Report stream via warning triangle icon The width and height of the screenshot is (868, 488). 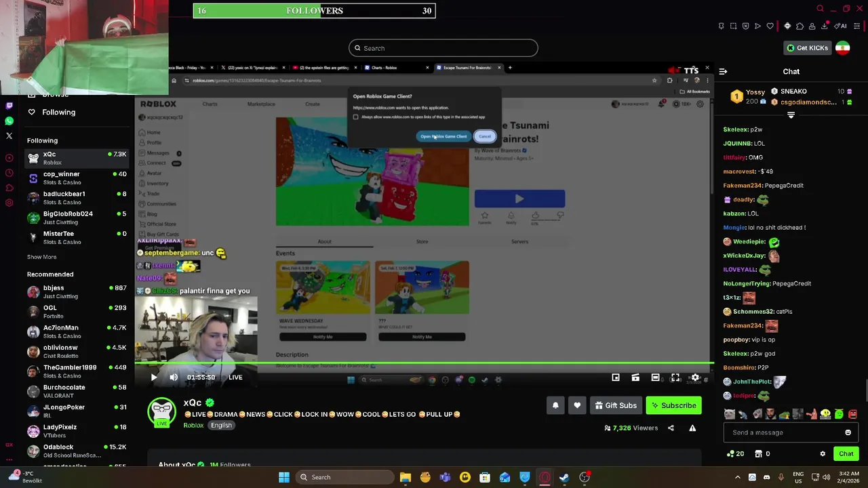coord(692,428)
